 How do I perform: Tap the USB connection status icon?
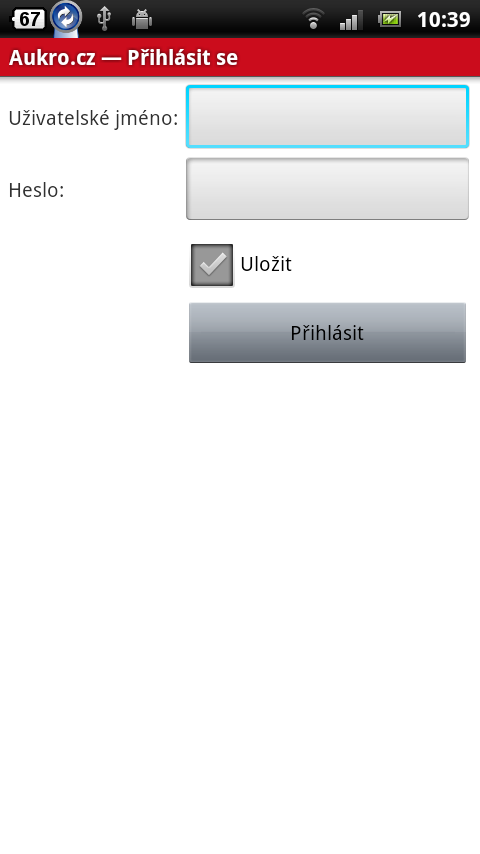tap(104, 19)
